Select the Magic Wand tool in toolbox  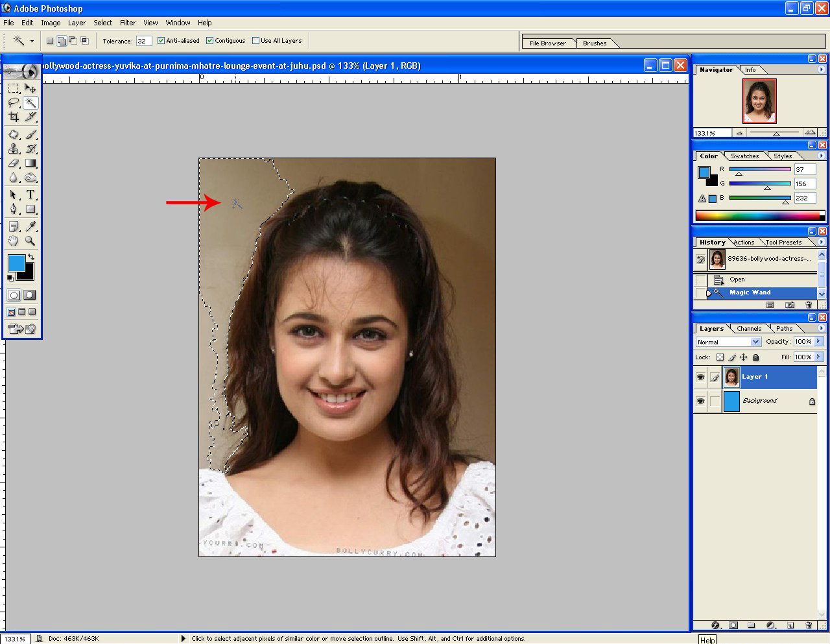click(x=30, y=102)
